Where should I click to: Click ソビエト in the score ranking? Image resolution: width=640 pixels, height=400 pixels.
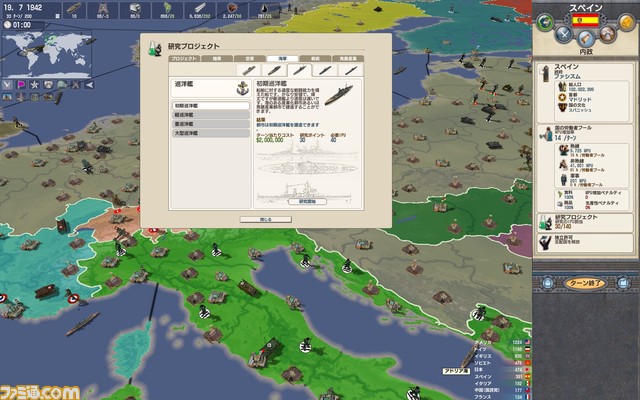(483, 363)
